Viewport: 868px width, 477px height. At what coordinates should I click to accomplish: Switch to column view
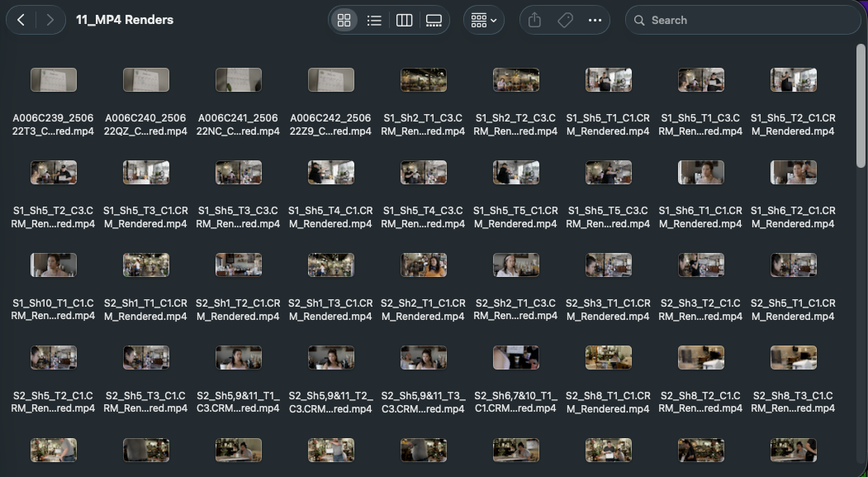pos(404,19)
